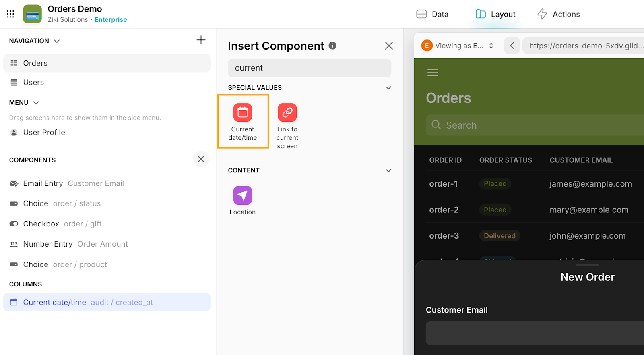Open the order-3 row
This screenshot has width=644, height=355.
(535, 236)
